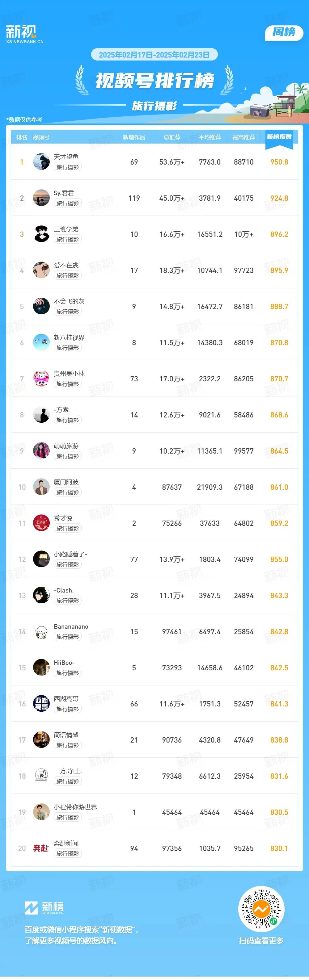Click the 周榜 weekly ranking badge

coord(284,33)
